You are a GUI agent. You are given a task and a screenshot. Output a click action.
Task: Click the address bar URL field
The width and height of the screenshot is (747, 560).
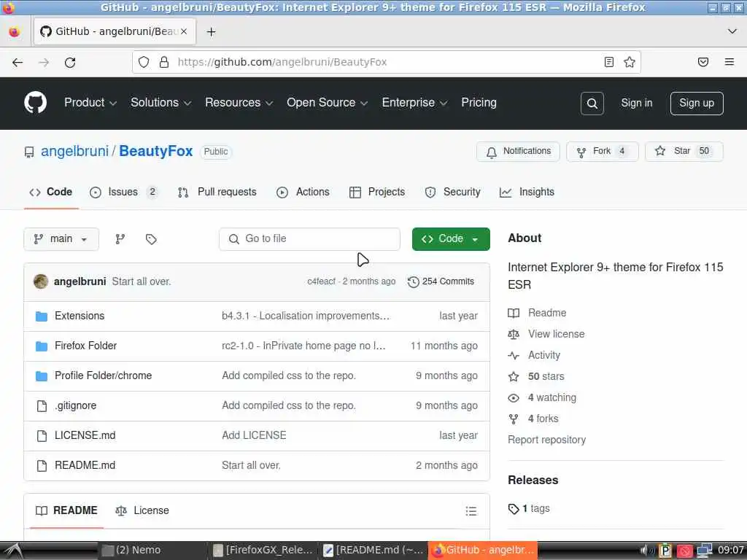(386, 62)
